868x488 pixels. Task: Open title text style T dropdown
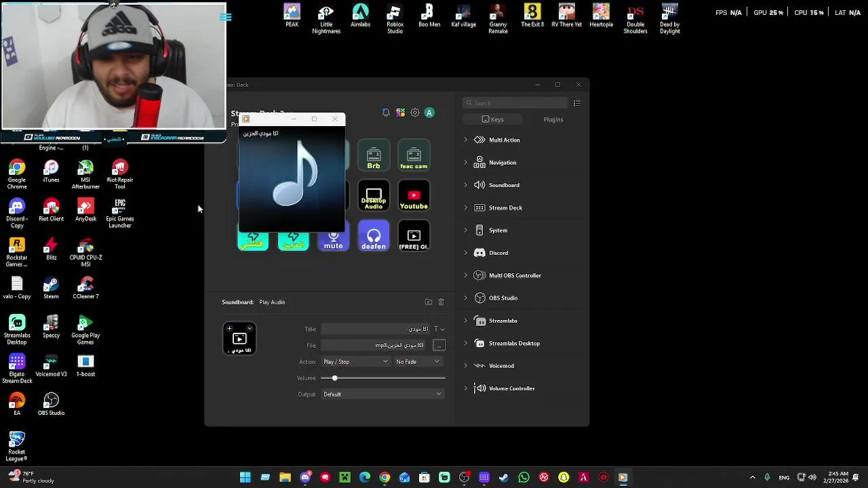click(x=439, y=329)
